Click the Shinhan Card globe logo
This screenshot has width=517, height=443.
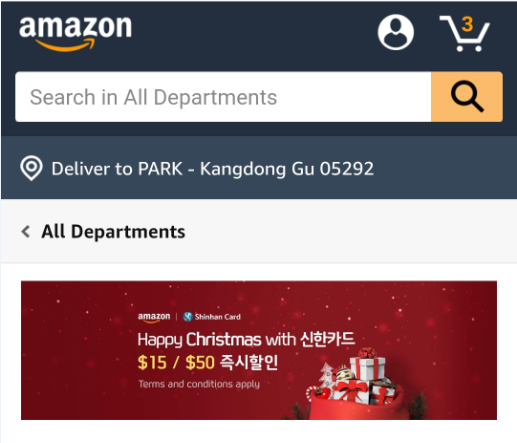click(x=188, y=317)
